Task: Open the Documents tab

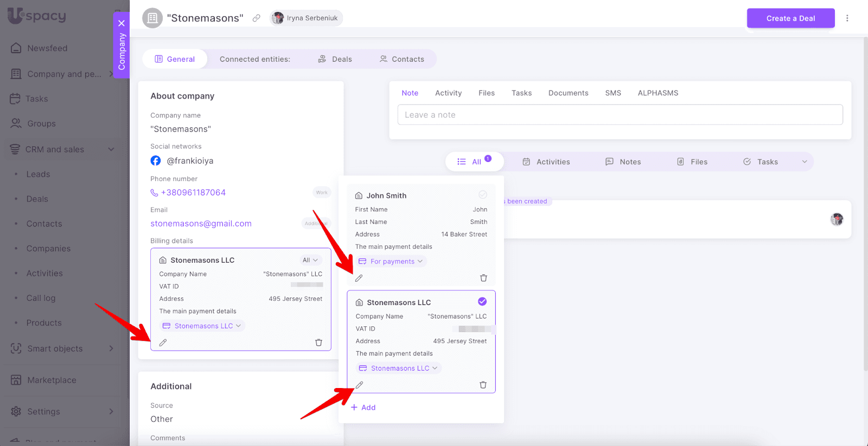Action: pos(568,93)
